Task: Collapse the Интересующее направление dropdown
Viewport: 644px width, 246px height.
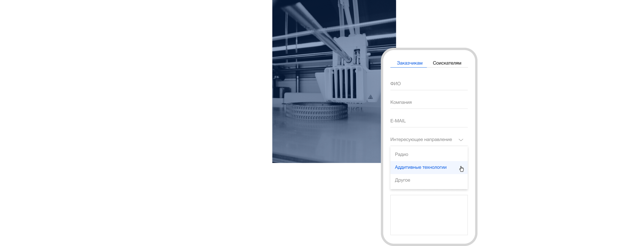Action: 425,139
